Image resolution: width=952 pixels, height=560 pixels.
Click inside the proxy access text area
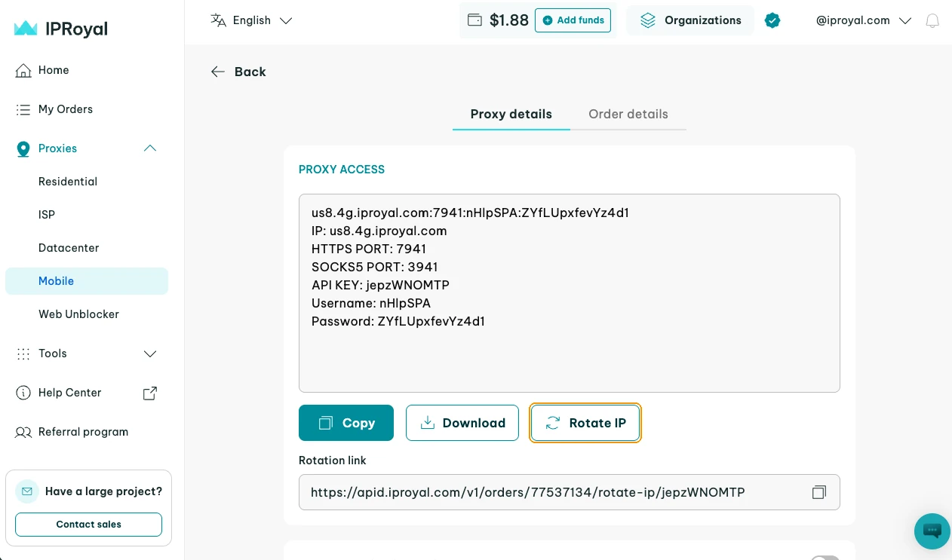click(570, 293)
